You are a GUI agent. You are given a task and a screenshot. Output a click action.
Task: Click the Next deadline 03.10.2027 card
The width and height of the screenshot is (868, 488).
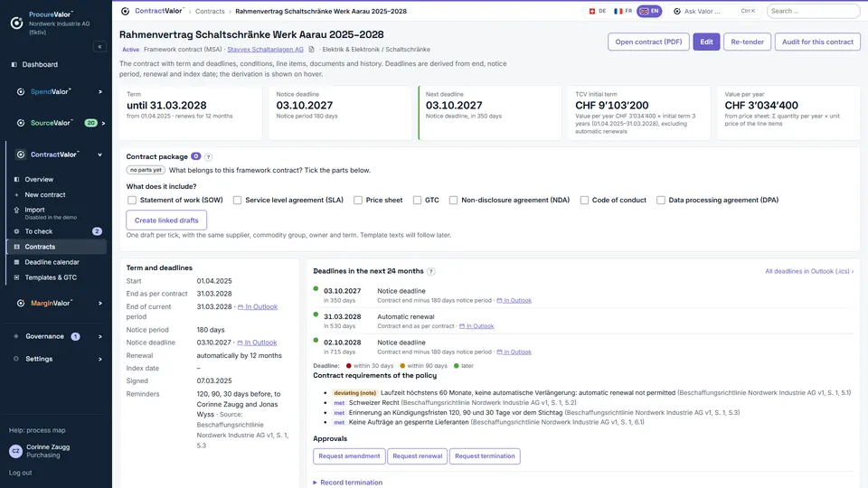(x=490, y=113)
